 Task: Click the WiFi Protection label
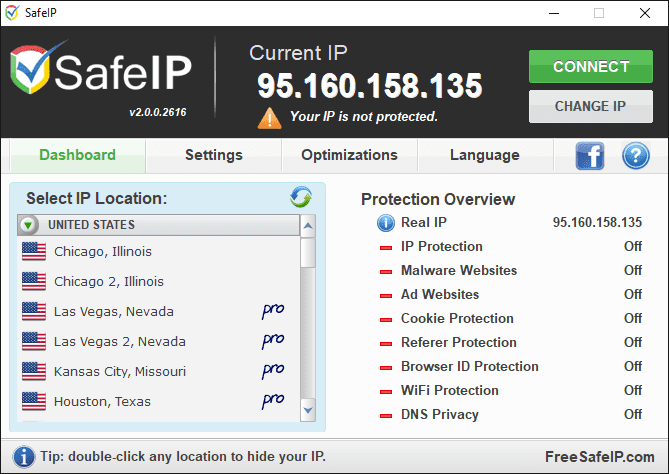[x=450, y=390]
